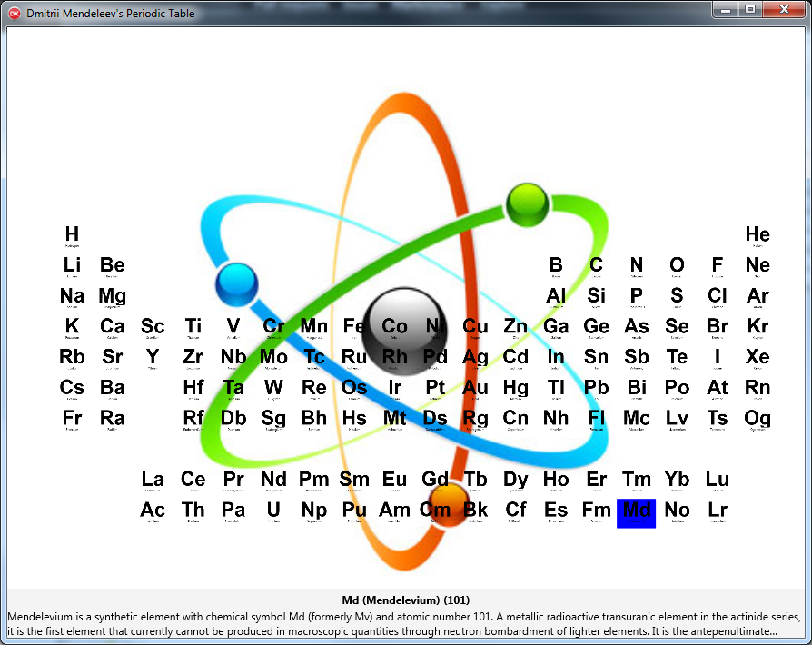The image size is (812, 645).
Task: Select the Lr element
Action: pos(718,511)
